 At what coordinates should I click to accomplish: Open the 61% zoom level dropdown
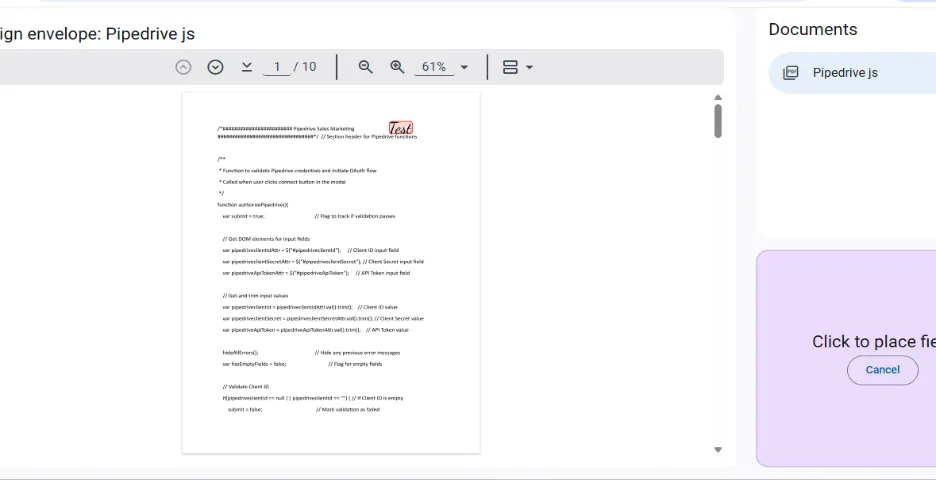tap(464, 67)
